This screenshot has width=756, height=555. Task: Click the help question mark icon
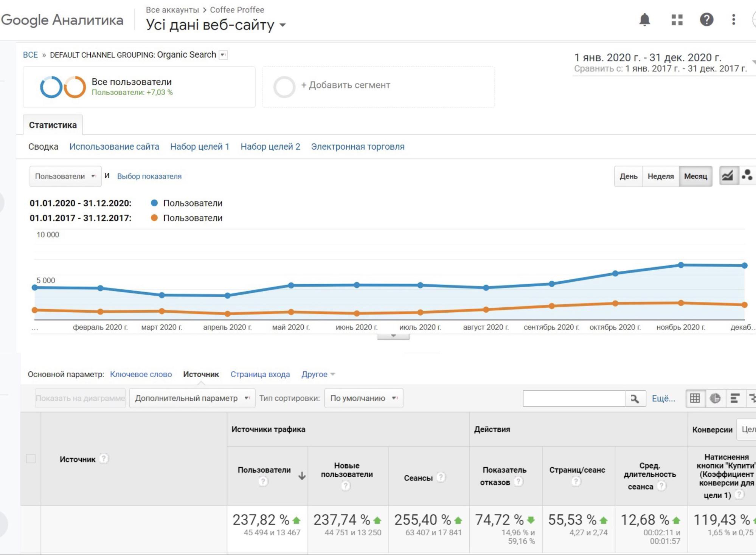(706, 20)
